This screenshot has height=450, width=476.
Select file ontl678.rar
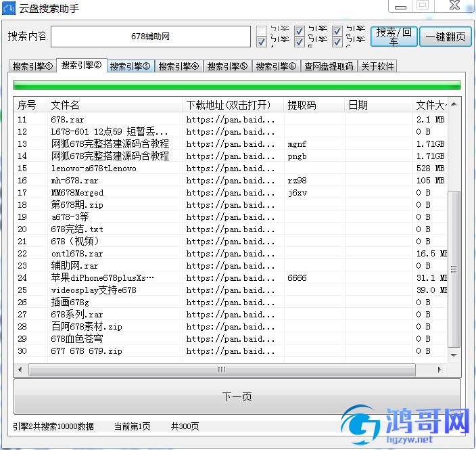[x=231, y=253]
